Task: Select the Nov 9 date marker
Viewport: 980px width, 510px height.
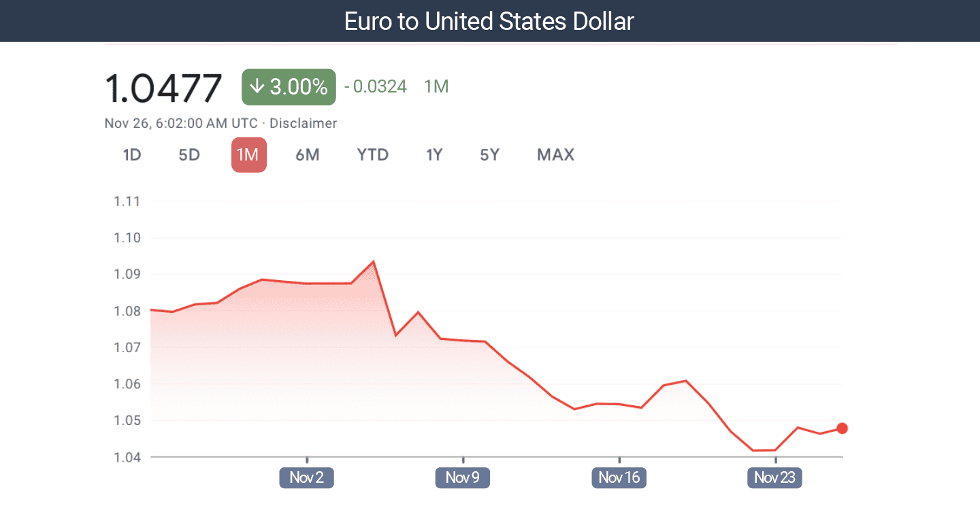Action: click(x=463, y=477)
